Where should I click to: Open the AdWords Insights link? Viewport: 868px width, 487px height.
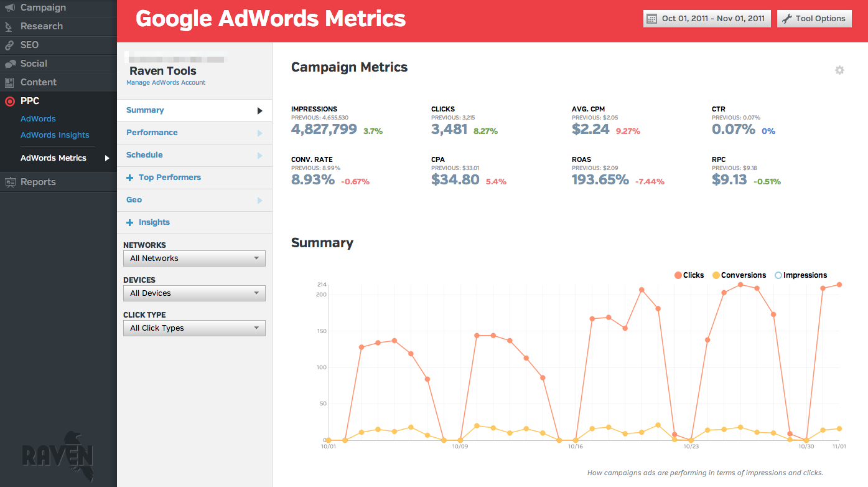55,135
